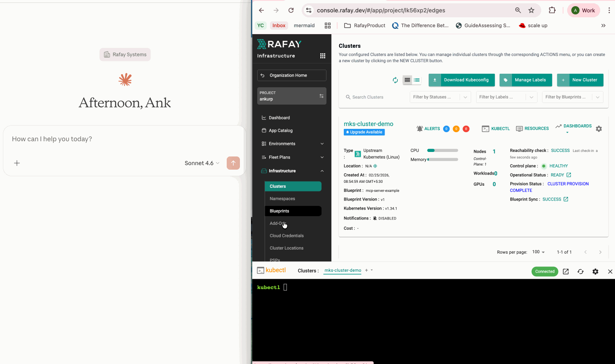Click the project switcher toggle for ankurp

click(321, 96)
